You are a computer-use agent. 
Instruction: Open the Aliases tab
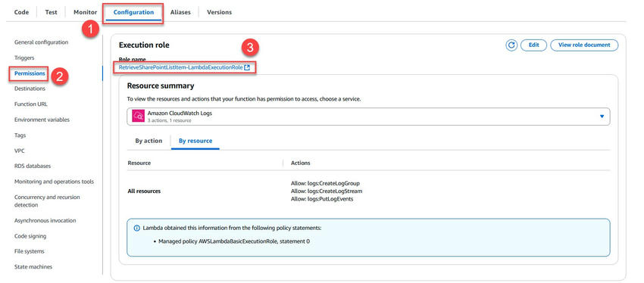pyautogui.click(x=180, y=12)
